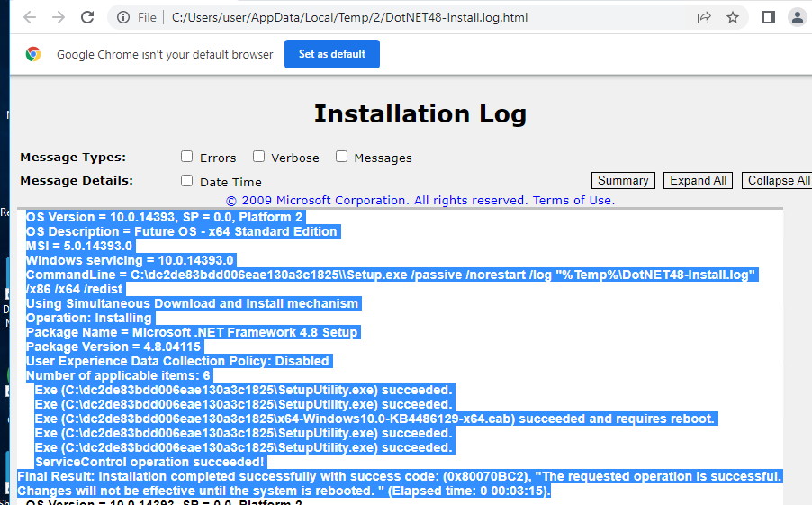Bookmark this page with the star icon

[732, 18]
